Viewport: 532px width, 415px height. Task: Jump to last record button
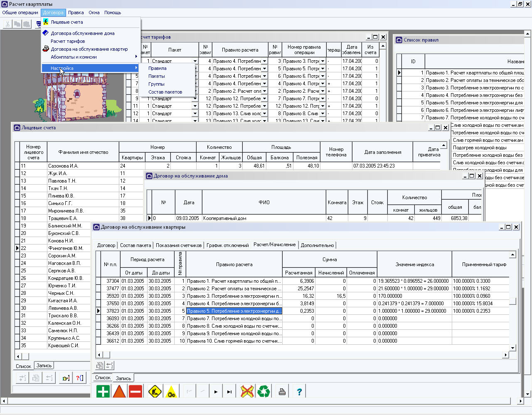click(229, 391)
